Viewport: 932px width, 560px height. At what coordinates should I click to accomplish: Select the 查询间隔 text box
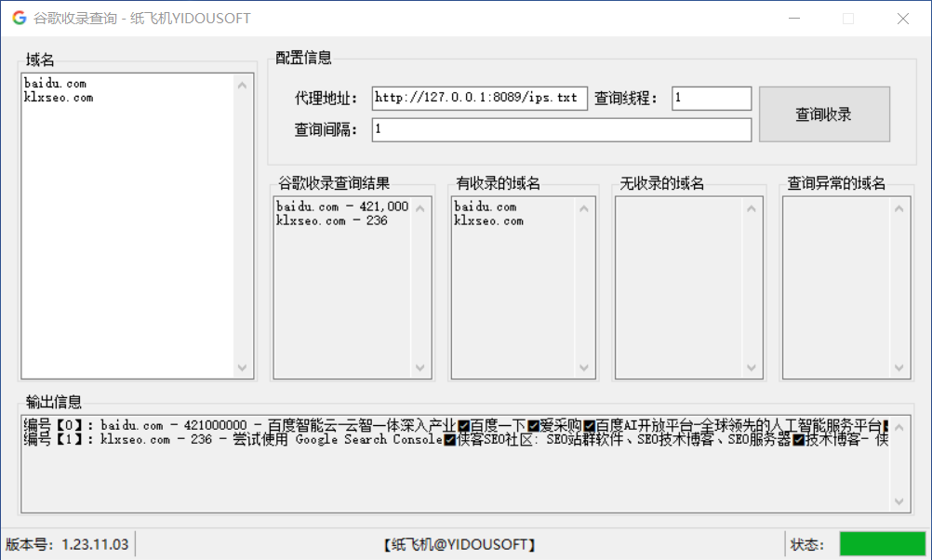tap(561, 129)
